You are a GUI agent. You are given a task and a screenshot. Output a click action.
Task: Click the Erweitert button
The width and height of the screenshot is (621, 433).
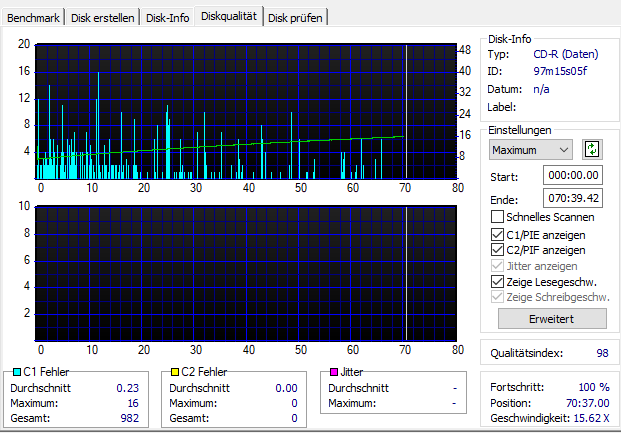(x=552, y=319)
